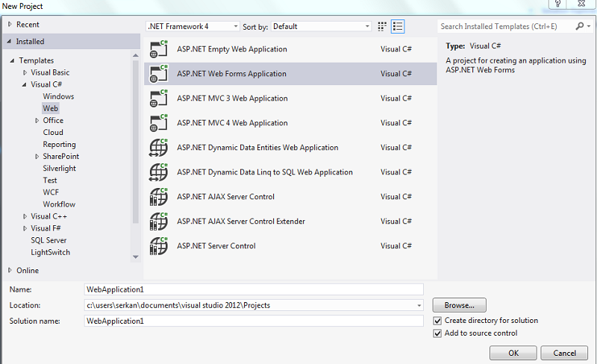Expand the Recent section
597x364 pixels.
(x=10, y=25)
